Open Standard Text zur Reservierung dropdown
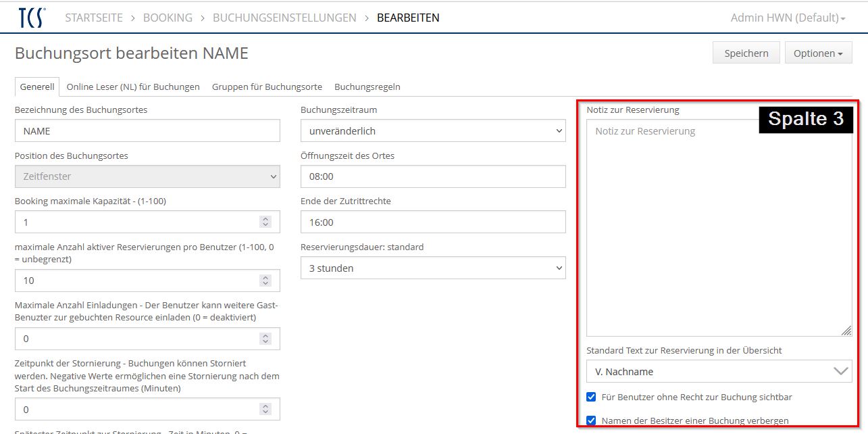The height and width of the screenshot is (434, 868). [719, 371]
